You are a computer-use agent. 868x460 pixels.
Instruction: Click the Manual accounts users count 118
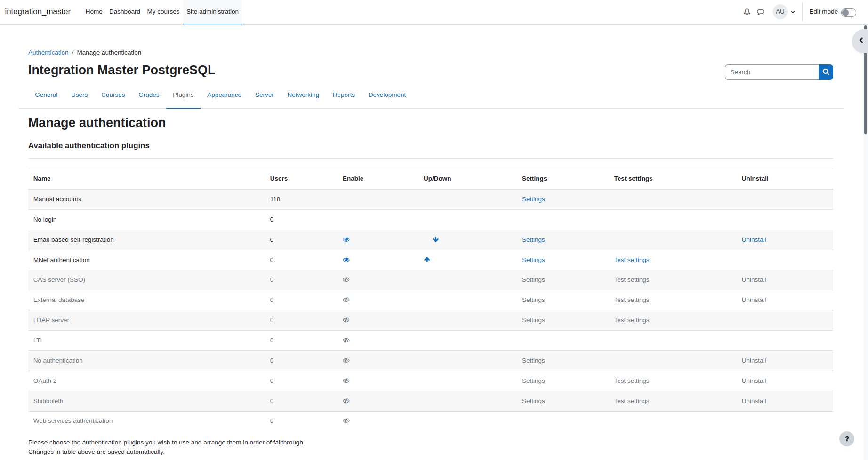tap(275, 199)
